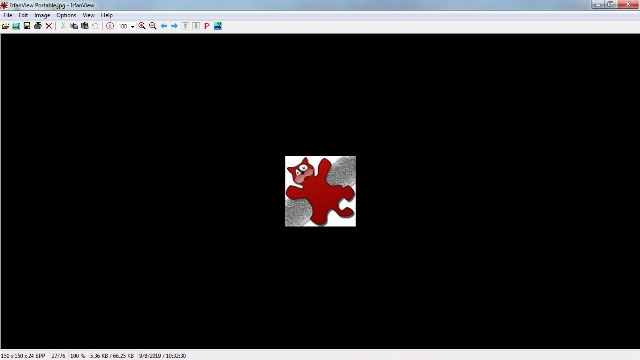Go to next page icon
This screenshot has height=360, width=640.
pyautogui.click(x=196, y=26)
